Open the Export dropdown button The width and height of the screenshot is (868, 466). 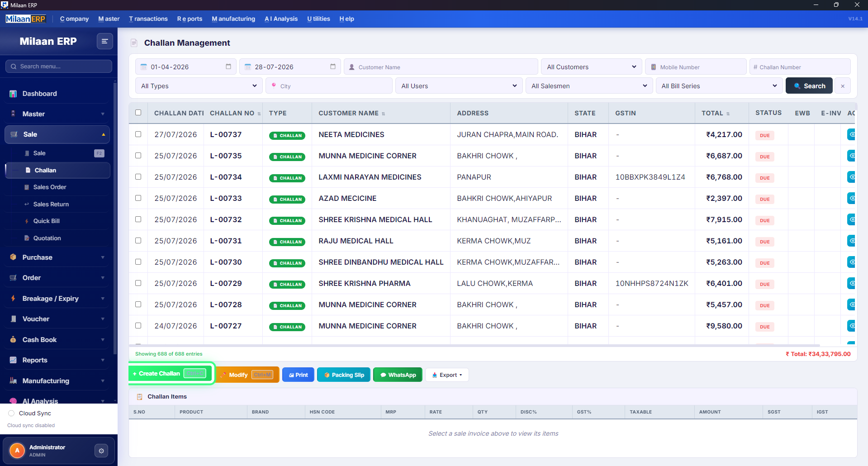point(447,375)
